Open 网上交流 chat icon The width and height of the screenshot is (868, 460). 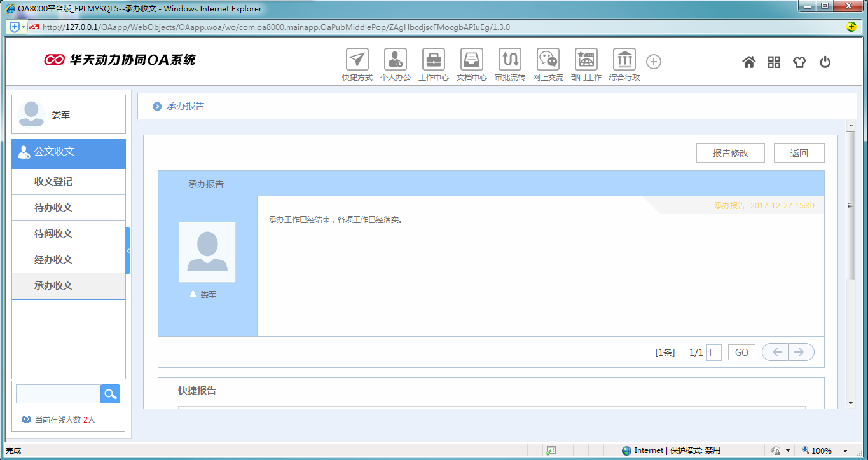pyautogui.click(x=548, y=60)
